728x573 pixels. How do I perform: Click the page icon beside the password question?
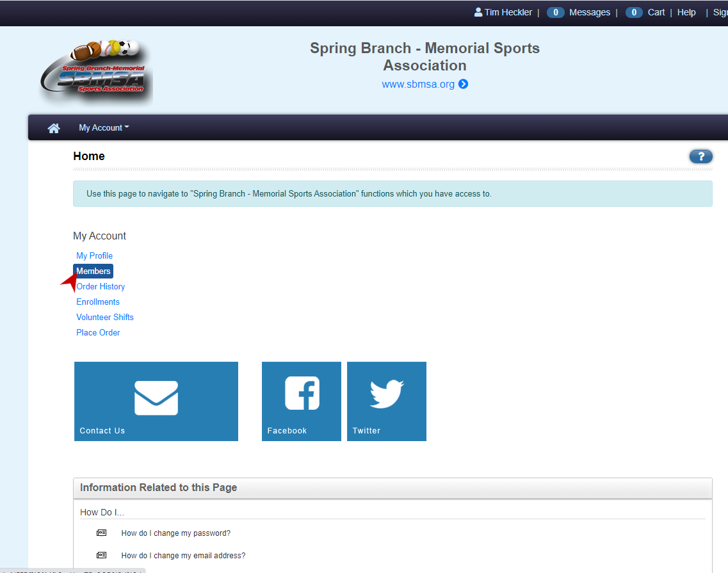(x=101, y=532)
